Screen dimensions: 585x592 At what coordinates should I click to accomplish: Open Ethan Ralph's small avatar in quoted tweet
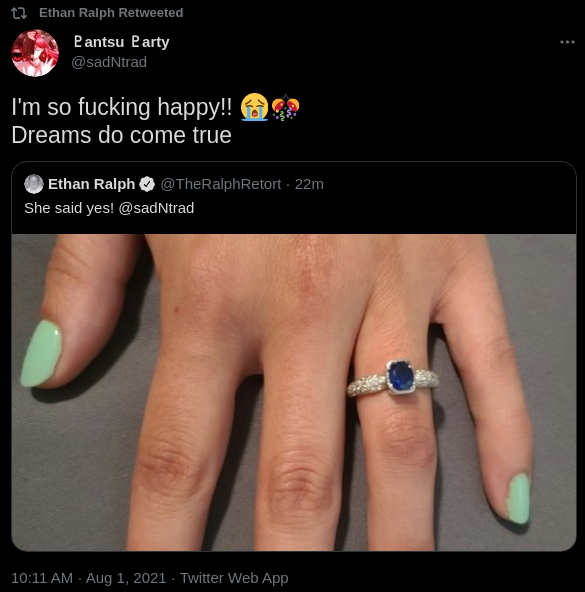[x=34, y=184]
